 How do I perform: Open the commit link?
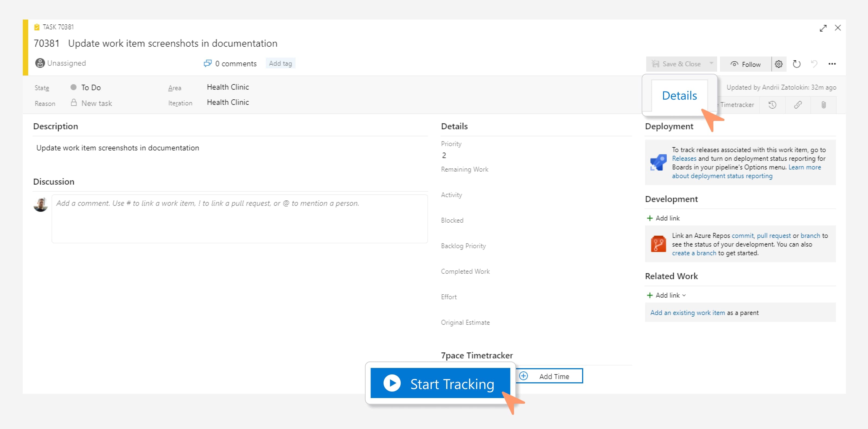click(742, 236)
